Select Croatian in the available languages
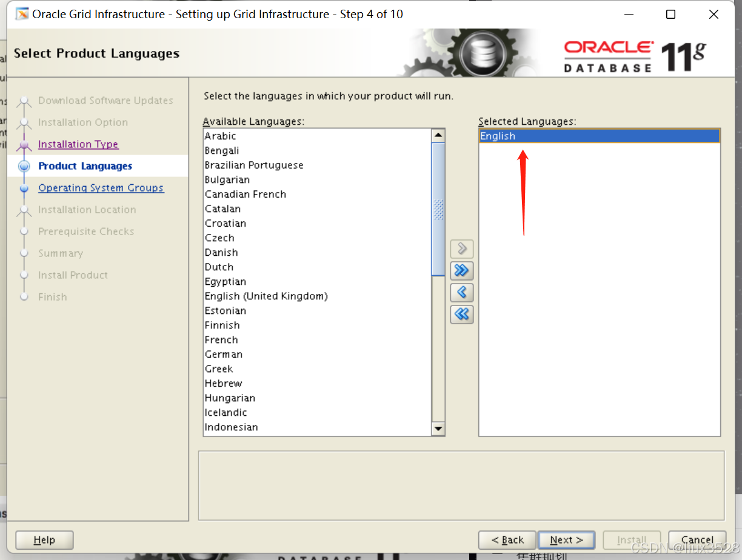 317,224
